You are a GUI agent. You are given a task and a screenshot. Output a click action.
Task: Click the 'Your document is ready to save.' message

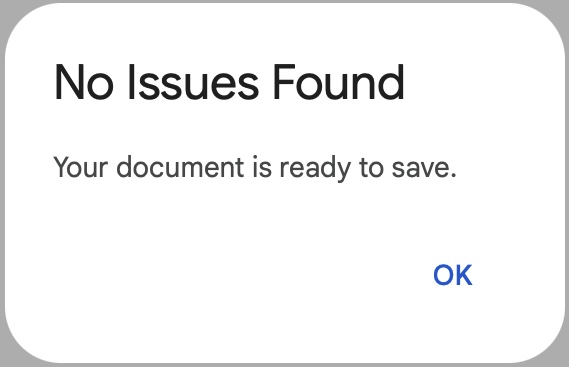click(255, 168)
